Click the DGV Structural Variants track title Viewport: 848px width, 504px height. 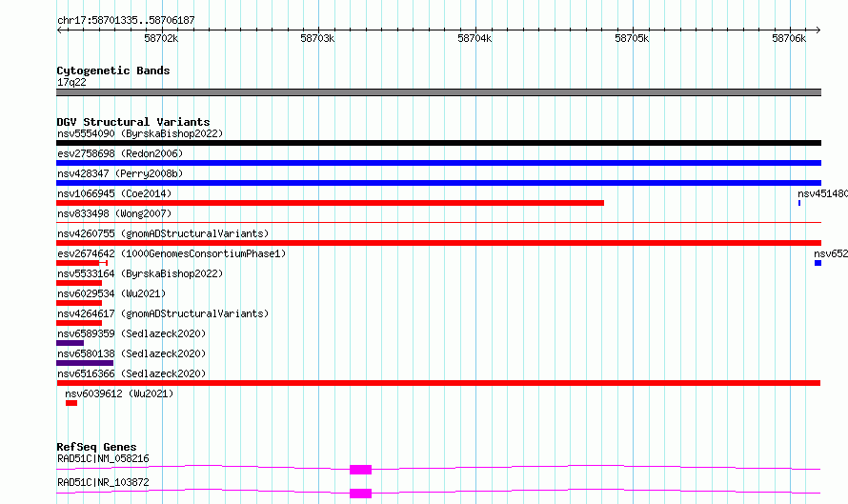[x=133, y=122]
